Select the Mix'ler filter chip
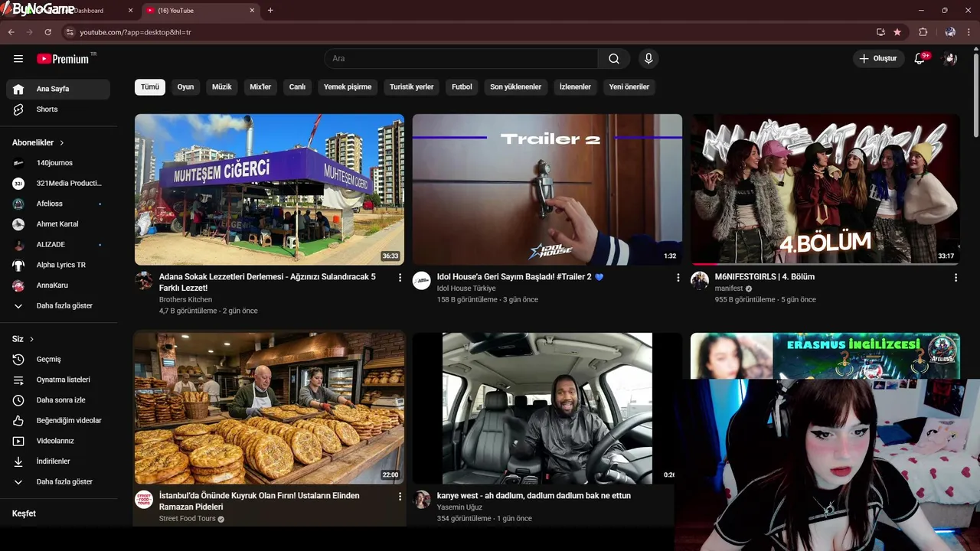Screen dimensions: 980x551 [x=260, y=87]
